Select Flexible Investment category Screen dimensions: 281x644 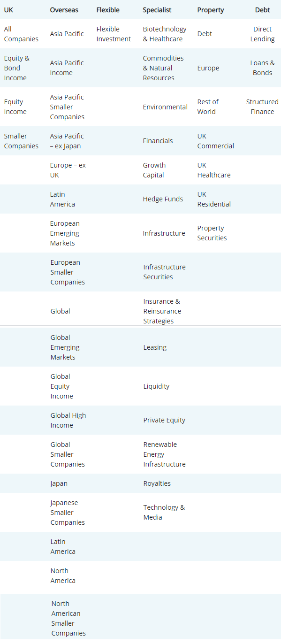114,34
